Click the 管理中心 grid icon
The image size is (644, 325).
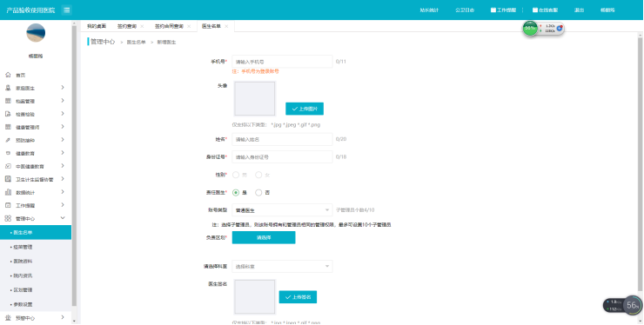pyautogui.click(x=8, y=218)
